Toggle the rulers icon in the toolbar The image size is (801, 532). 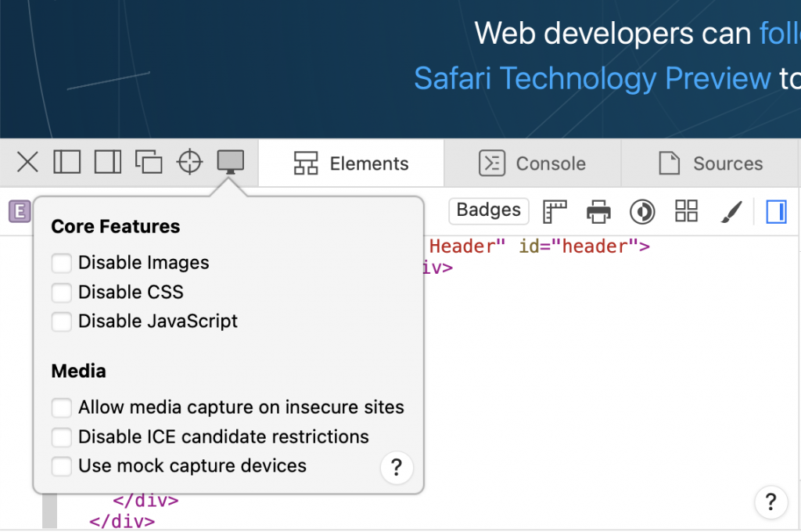[555, 210]
